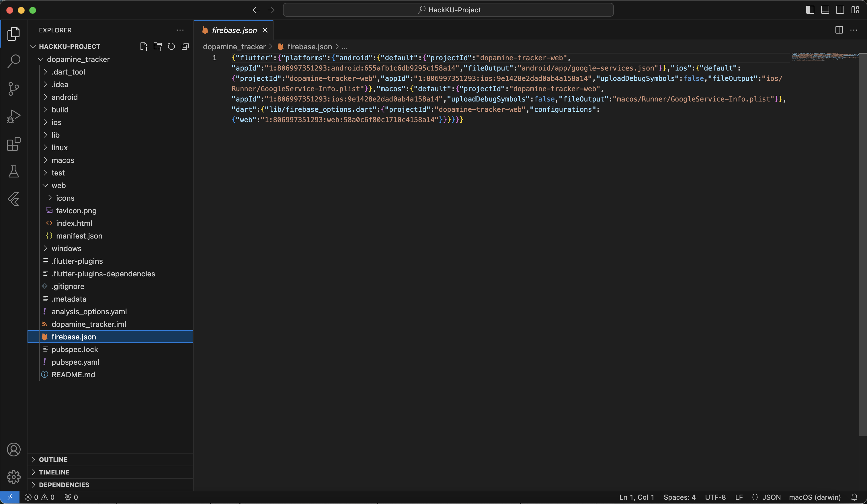Open pubspec.yaml from the file tree
This screenshot has height=504, width=867.
[75, 362]
